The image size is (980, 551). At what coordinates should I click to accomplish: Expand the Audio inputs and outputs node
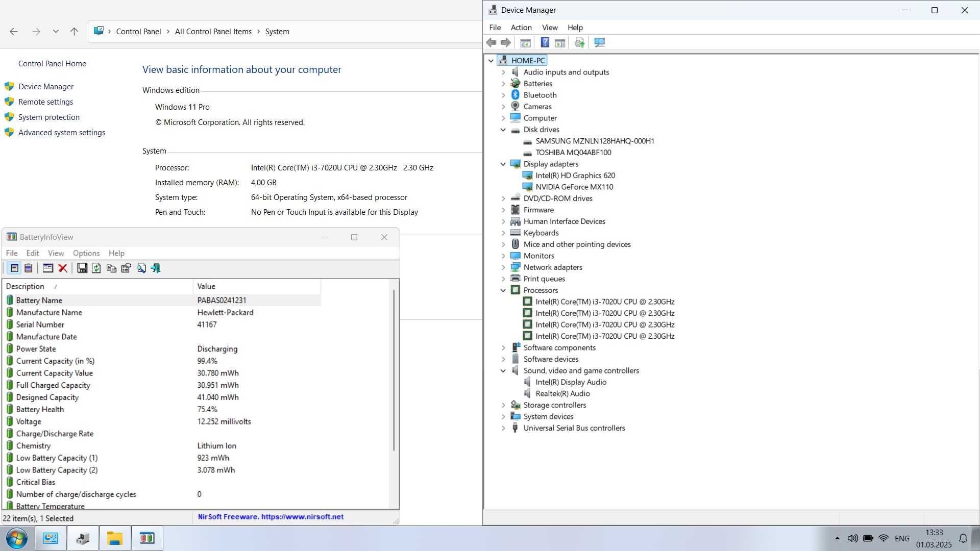503,72
